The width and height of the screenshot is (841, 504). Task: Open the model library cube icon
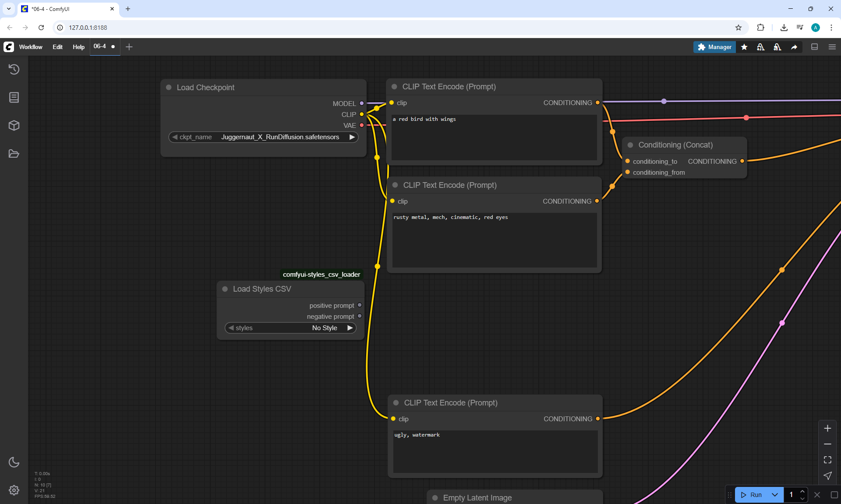(x=14, y=126)
